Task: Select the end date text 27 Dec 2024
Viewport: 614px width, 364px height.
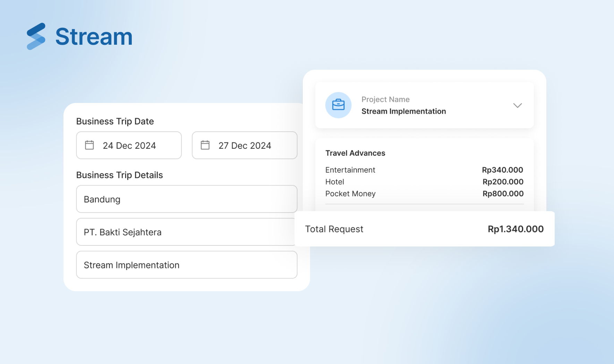Action: click(245, 146)
